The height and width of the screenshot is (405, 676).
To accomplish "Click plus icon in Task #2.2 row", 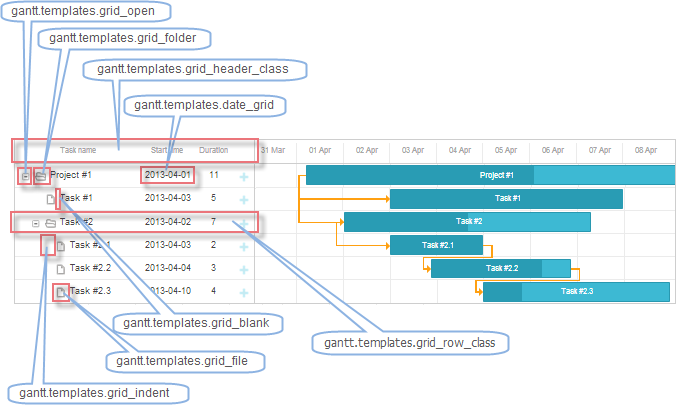I will point(243,268).
